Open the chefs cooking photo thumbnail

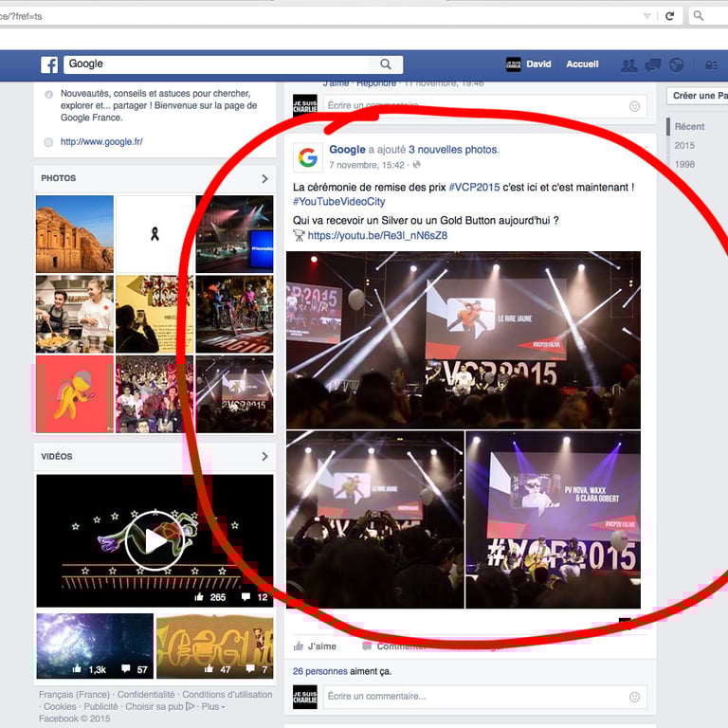[x=75, y=315]
